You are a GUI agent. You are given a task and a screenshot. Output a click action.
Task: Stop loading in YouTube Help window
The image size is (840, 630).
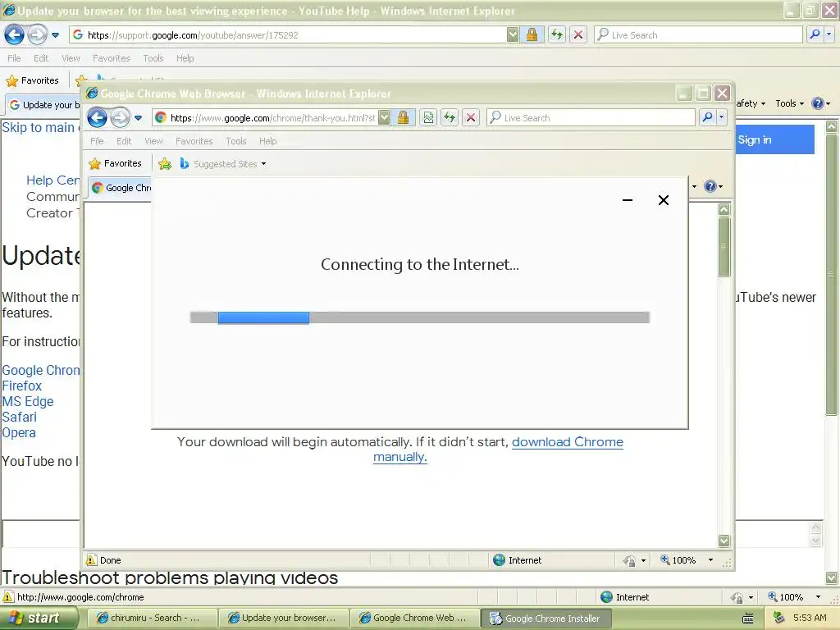point(578,34)
